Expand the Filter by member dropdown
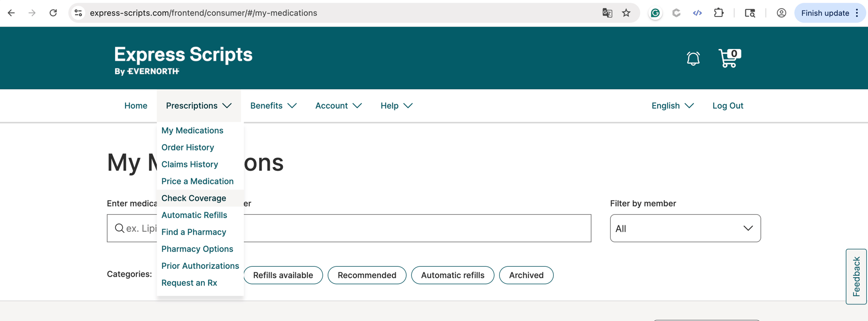Screen dimensions: 868x321 pos(685,228)
